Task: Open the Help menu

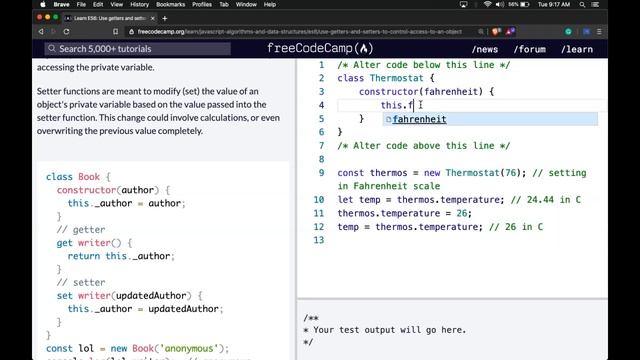Action: (270, 4)
